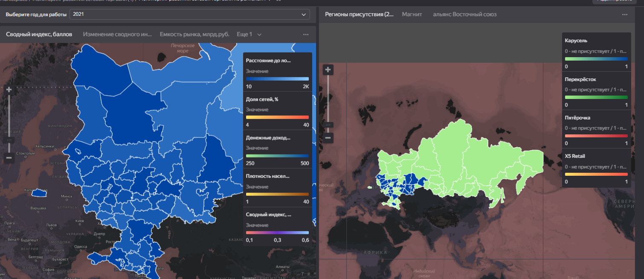Click the Сводный индекс legend title
The height and width of the screenshot is (279, 644).
(269, 215)
